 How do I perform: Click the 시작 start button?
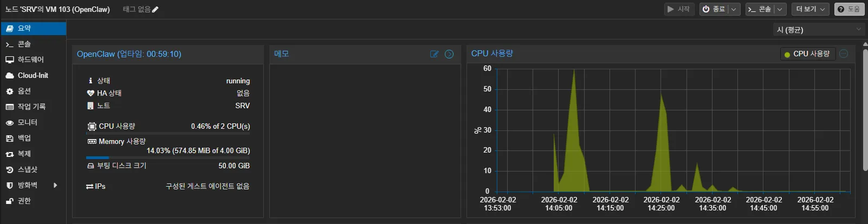pyautogui.click(x=679, y=9)
